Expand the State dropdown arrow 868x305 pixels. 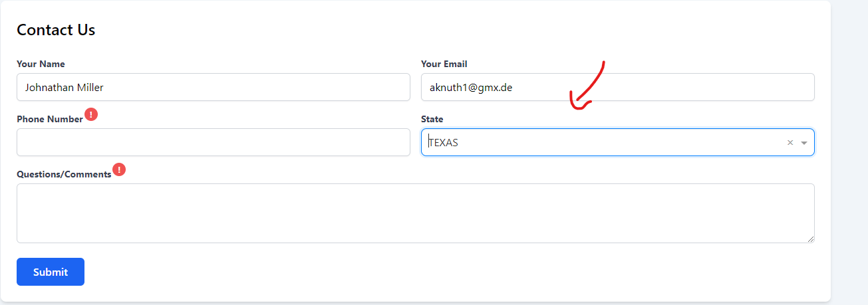coord(804,143)
